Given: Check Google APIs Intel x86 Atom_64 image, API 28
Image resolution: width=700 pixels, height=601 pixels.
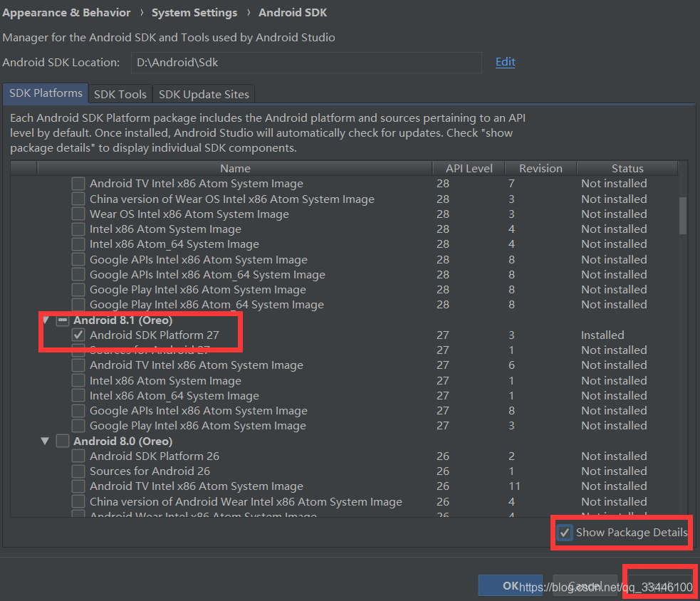Looking at the screenshot, I should (78, 275).
